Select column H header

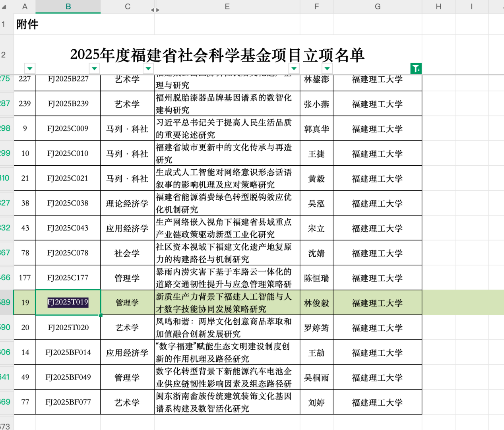(x=438, y=6)
